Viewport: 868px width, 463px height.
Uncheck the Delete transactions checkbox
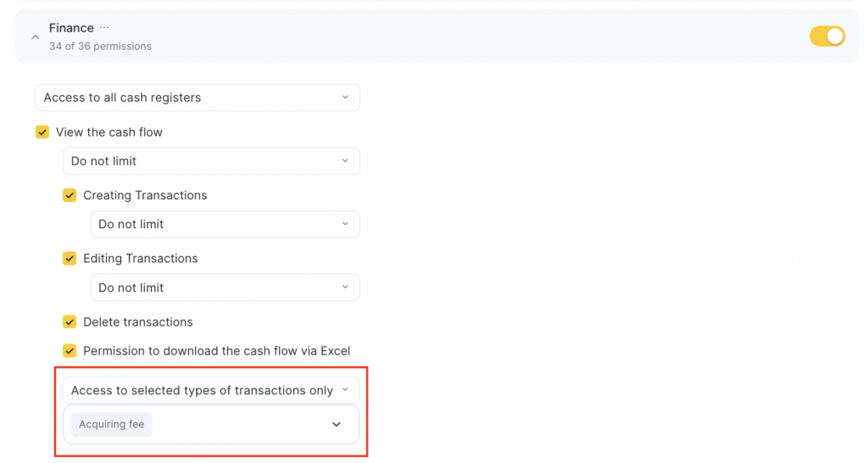point(70,322)
